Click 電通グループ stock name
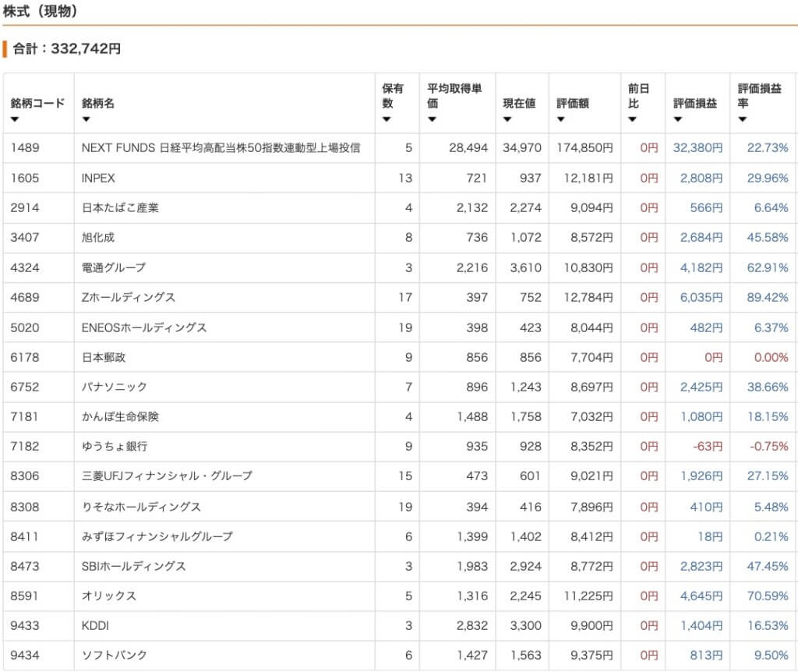Viewport: 798px width, 672px height. pyautogui.click(x=113, y=267)
